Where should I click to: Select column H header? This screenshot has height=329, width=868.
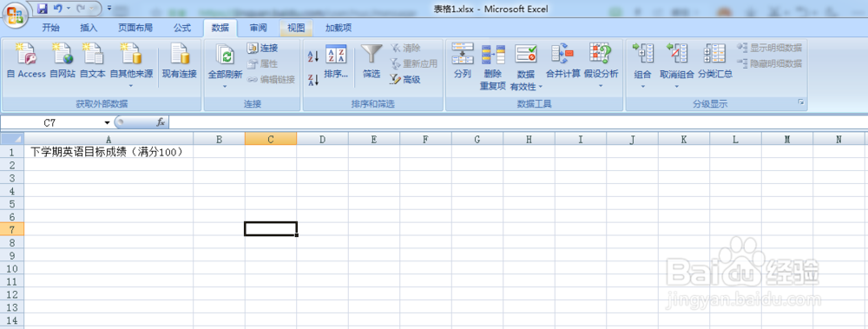529,140
